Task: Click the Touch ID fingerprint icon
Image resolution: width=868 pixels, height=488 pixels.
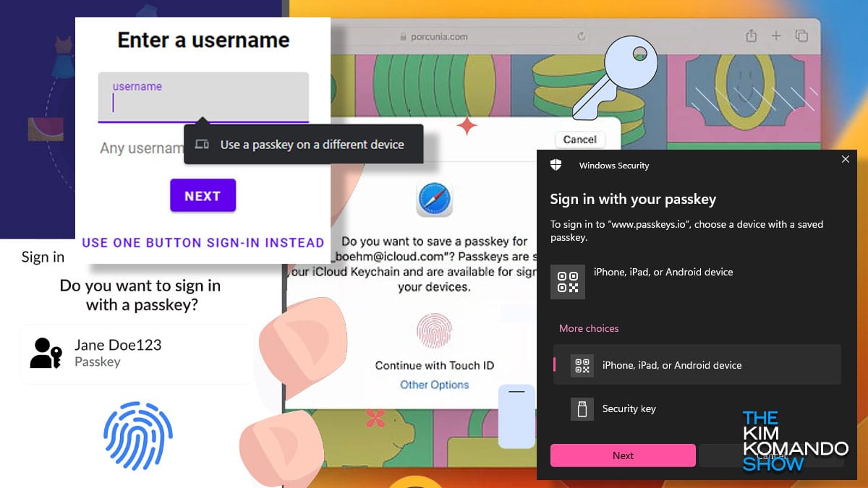Action: point(435,332)
